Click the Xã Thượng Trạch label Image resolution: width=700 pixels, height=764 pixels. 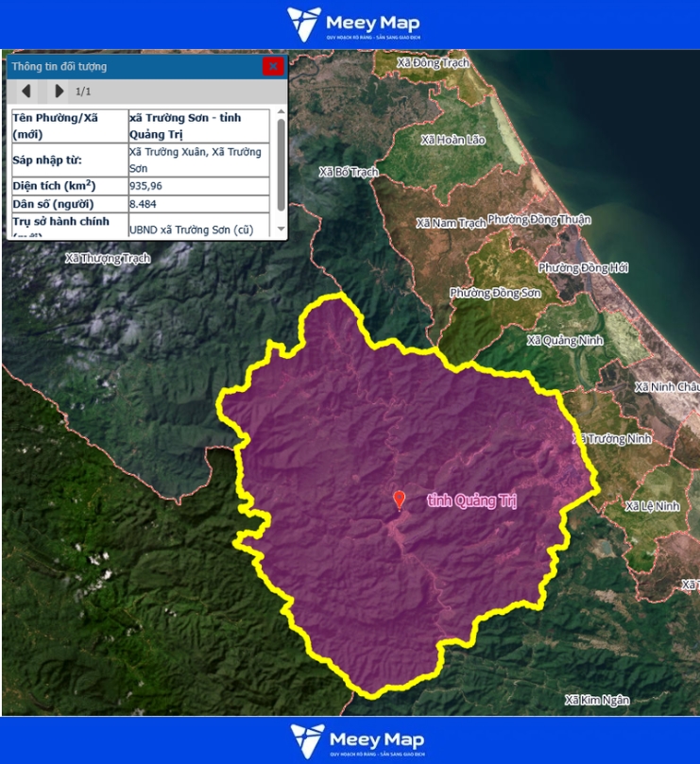pyautogui.click(x=108, y=258)
